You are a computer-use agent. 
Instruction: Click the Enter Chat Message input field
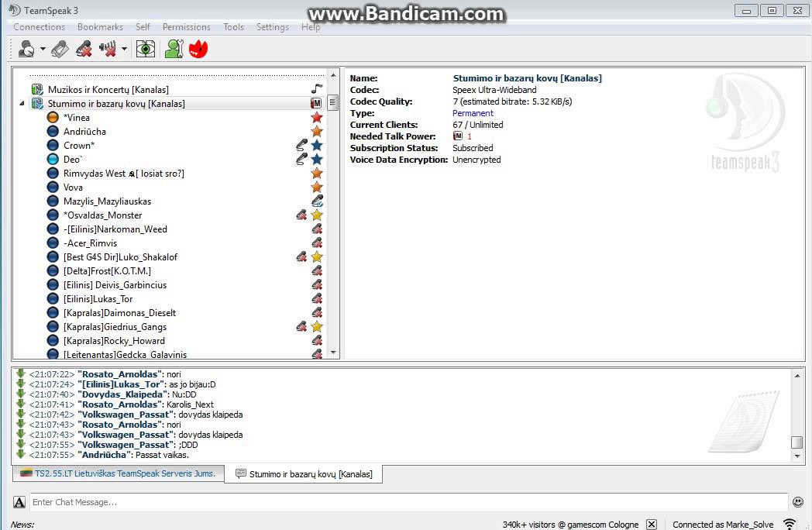(408, 502)
